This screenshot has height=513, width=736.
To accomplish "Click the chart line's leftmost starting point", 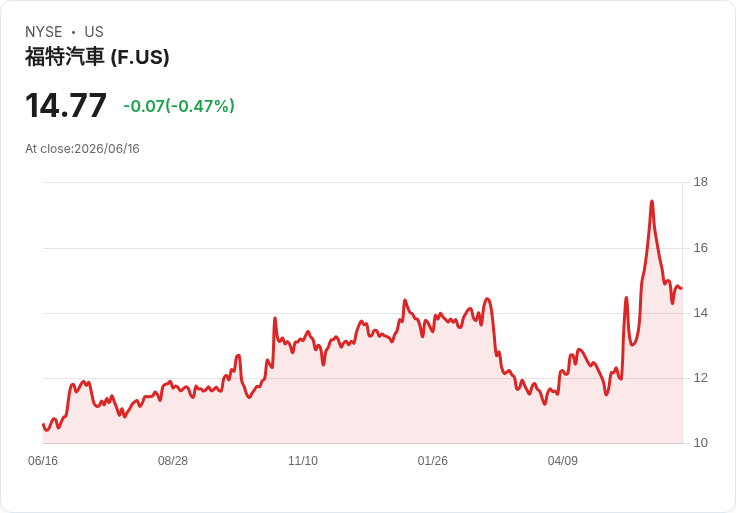I will 43,425.
